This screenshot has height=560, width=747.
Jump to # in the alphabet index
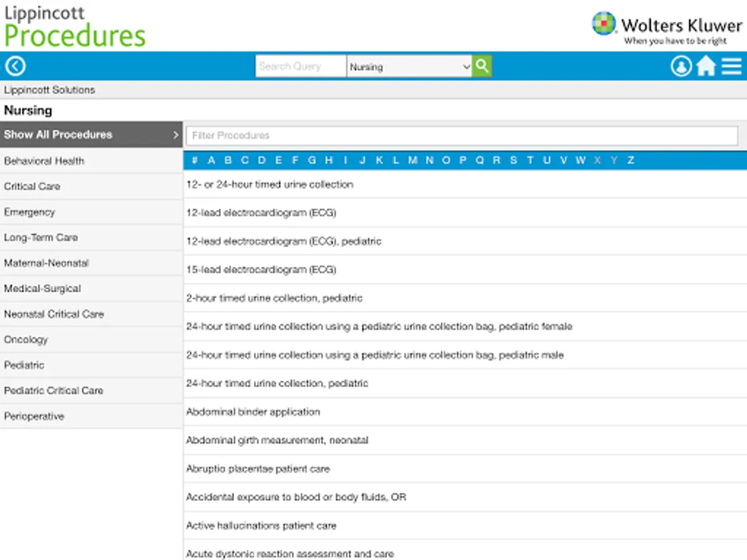pos(195,160)
